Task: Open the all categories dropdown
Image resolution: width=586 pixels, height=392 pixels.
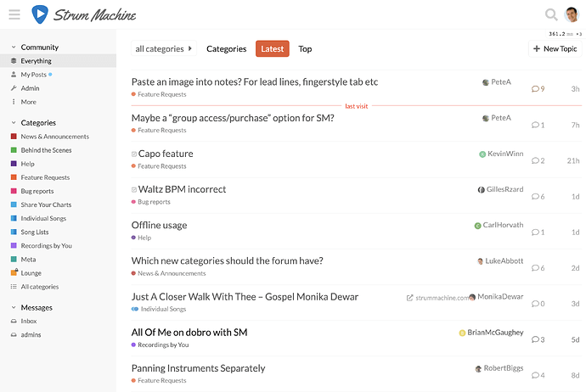Action: (x=164, y=49)
